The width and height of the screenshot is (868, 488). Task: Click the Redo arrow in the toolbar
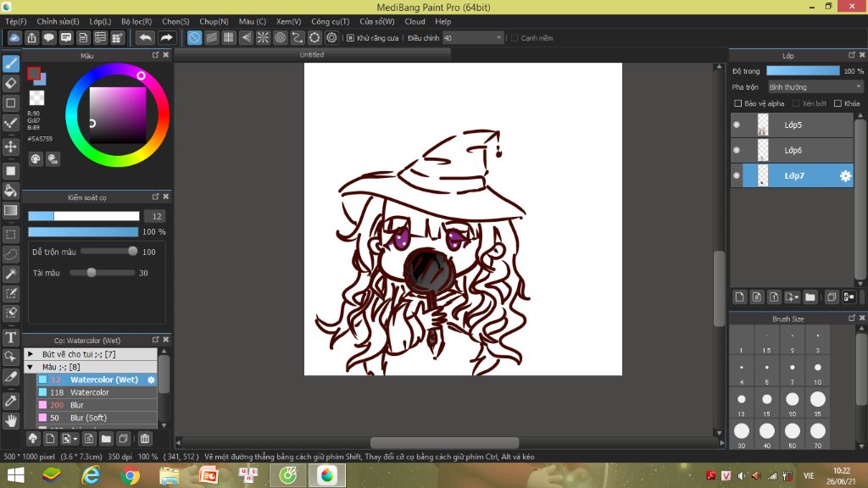[x=166, y=37]
